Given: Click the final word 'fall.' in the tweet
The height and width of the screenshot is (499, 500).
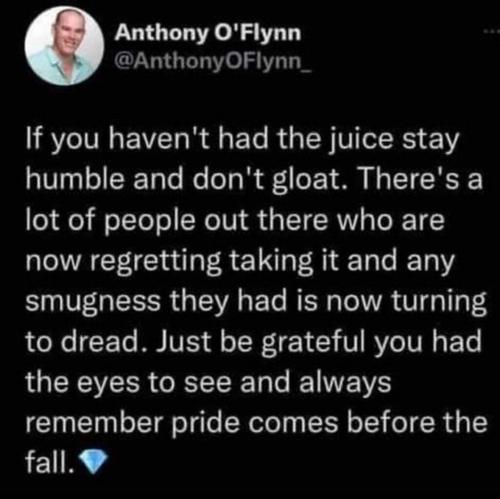Looking at the screenshot, I should point(50,462).
